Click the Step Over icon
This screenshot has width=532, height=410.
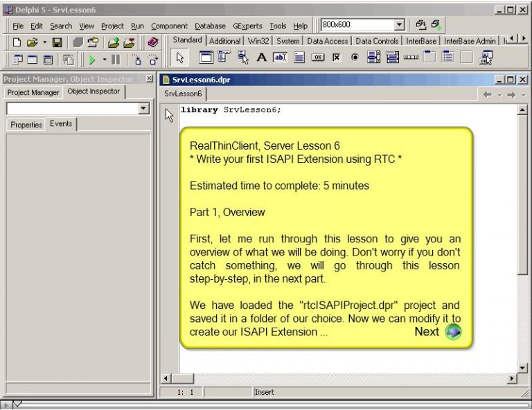pyautogui.click(x=153, y=60)
